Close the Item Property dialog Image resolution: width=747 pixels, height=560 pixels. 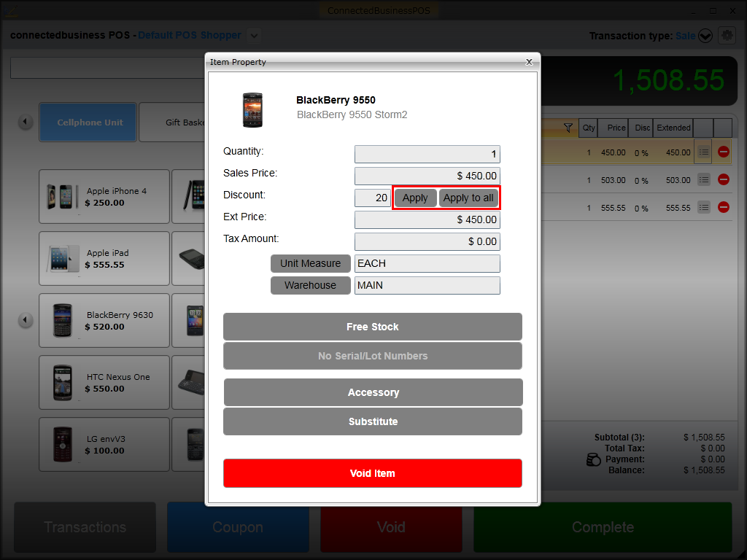coord(529,62)
